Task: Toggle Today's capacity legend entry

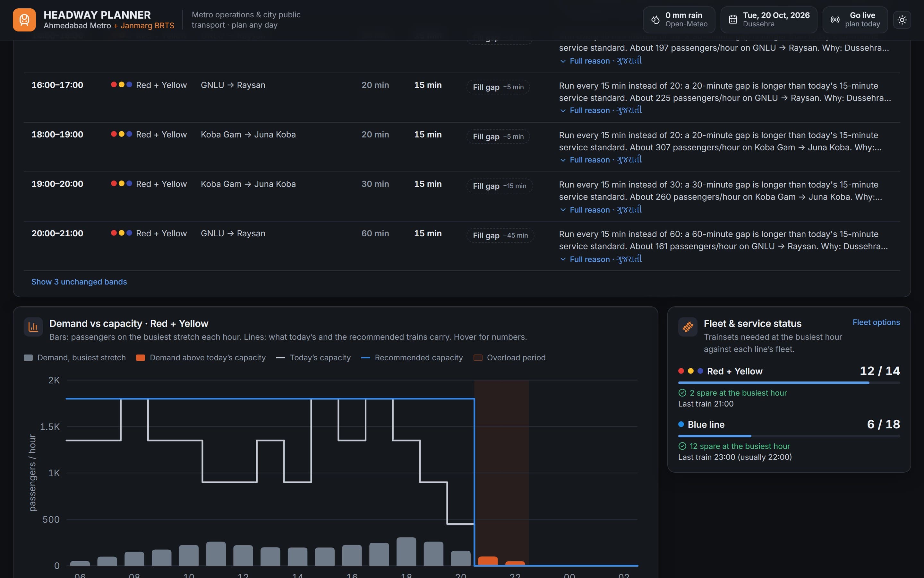Action: (x=313, y=357)
